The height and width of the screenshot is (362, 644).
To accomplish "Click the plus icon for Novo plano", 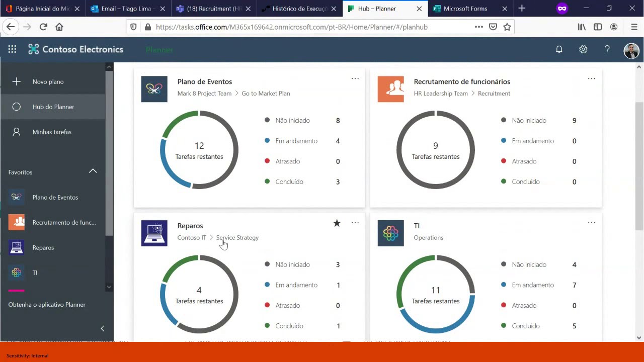I will [16, 81].
